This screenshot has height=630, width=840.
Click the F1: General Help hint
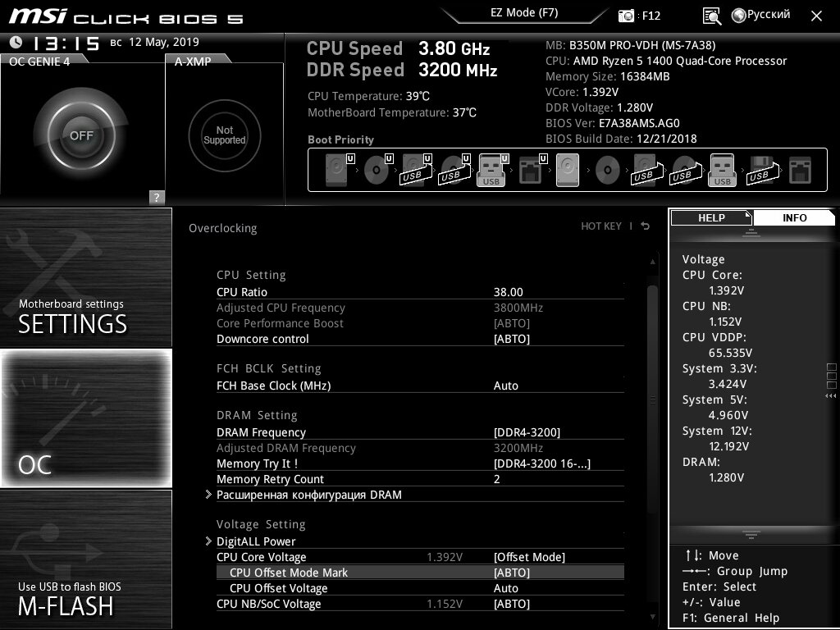[x=731, y=618]
